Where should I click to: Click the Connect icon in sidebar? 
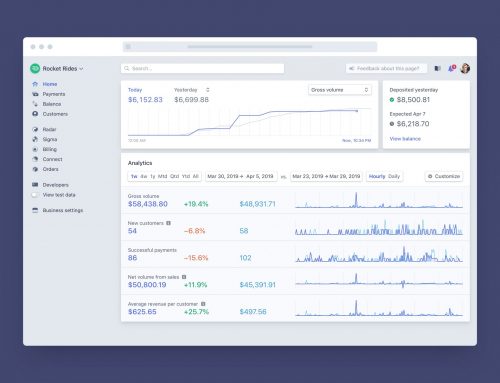pos(35,159)
